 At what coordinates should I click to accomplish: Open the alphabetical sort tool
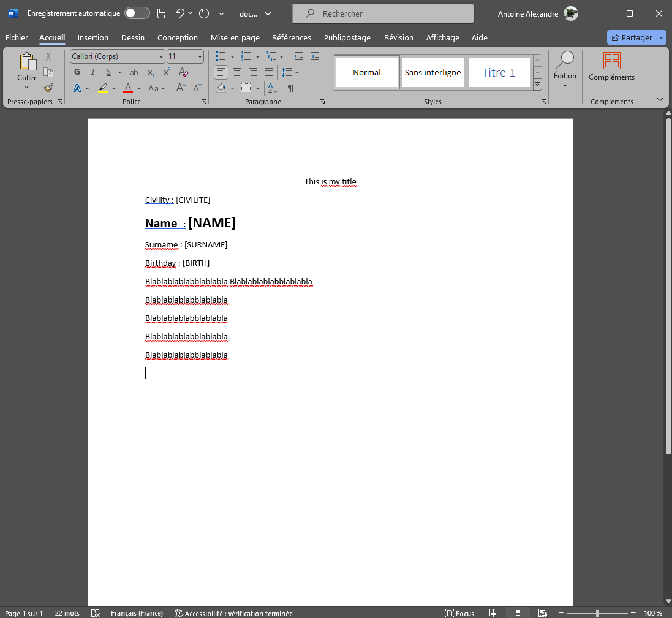coord(271,88)
